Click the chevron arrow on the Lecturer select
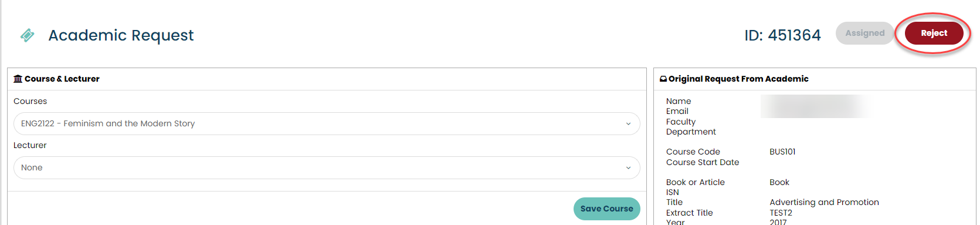This screenshot has height=225, width=980. point(628,168)
